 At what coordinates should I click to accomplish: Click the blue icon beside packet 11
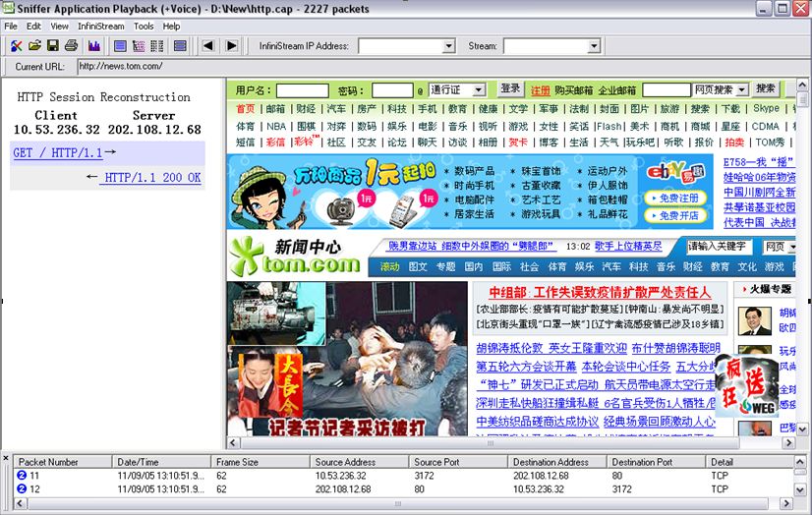tap(22, 475)
